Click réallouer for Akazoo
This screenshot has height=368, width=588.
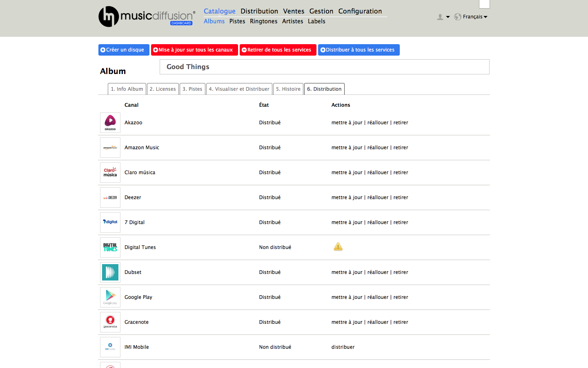(x=378, y=123)
